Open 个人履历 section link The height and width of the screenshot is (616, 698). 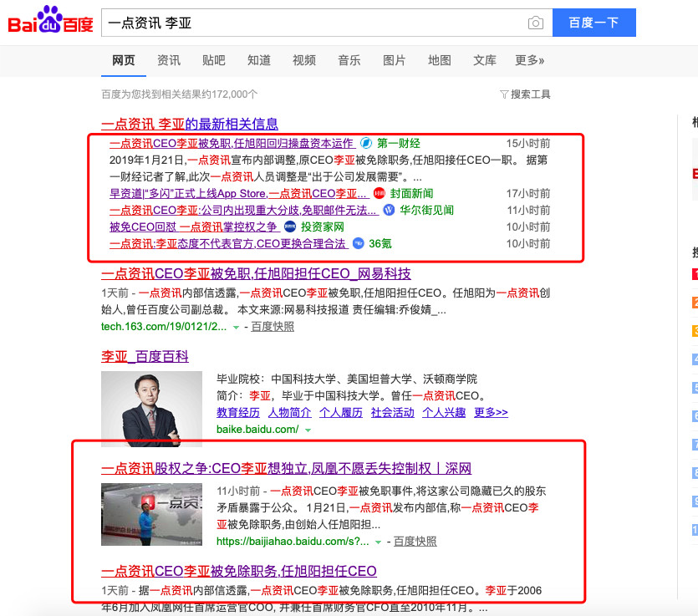(x=341, y=413)
